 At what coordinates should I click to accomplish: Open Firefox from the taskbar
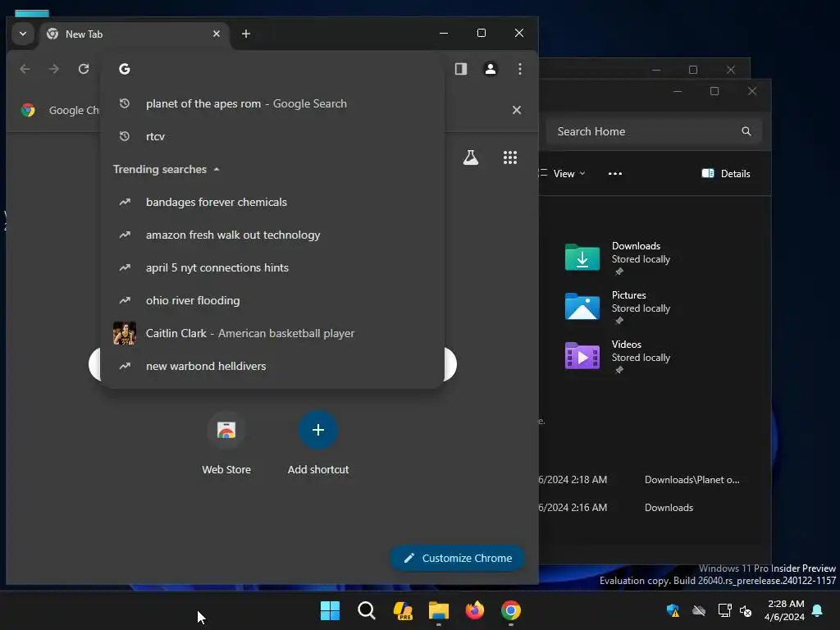pos(475,610)
